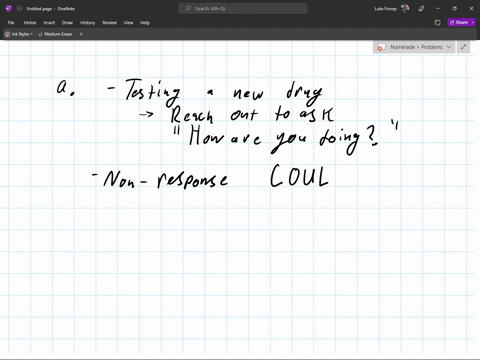Switch to the Insert tab
Image resolution: width=480 pixels, height=360 pixels.
49,23
